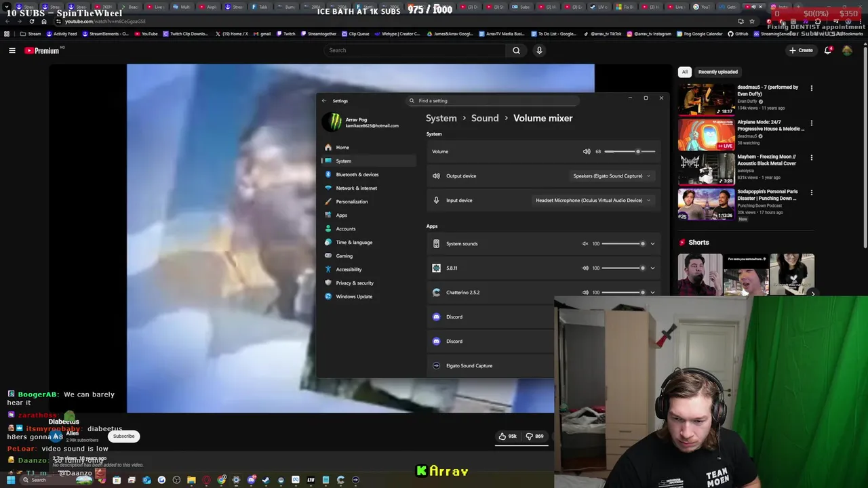Mute Chatterino 2.5.2 speaker icon

585,293
